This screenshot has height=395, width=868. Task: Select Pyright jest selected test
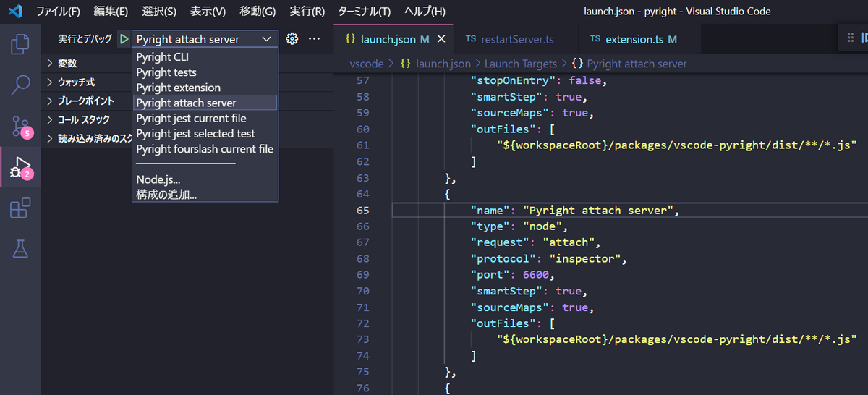pyautogui.click(x=205, y=133)
